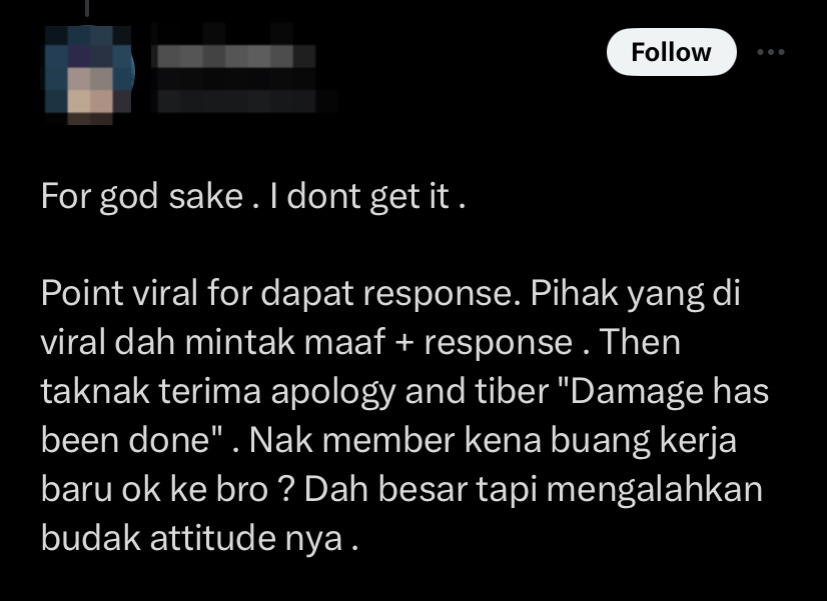
Task: Click the word "response" after the plus sign
Action: (x=498, y=344)
